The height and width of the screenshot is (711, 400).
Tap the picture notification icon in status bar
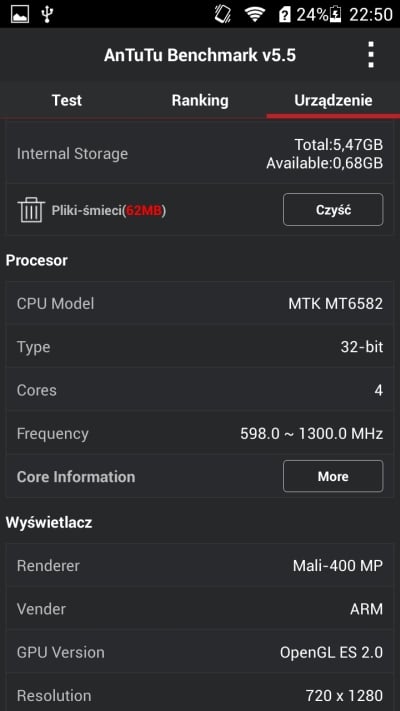tap(20, 14)
